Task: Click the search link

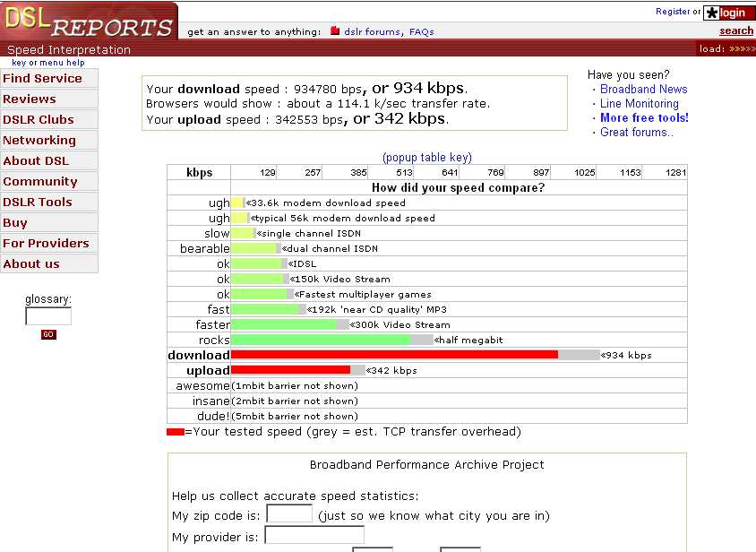Action: pyautogui.click(x=736, y=30)
